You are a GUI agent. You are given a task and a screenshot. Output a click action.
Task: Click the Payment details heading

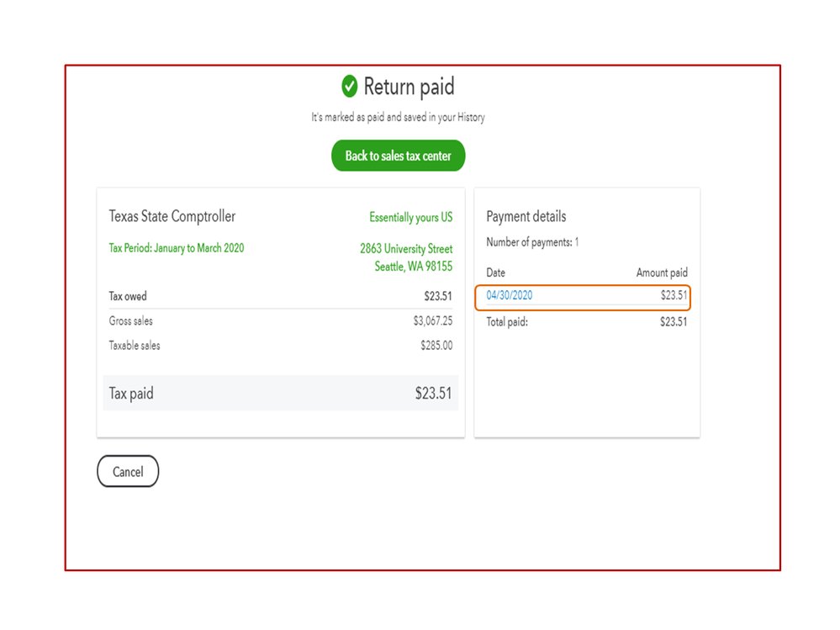coord(526,216)
